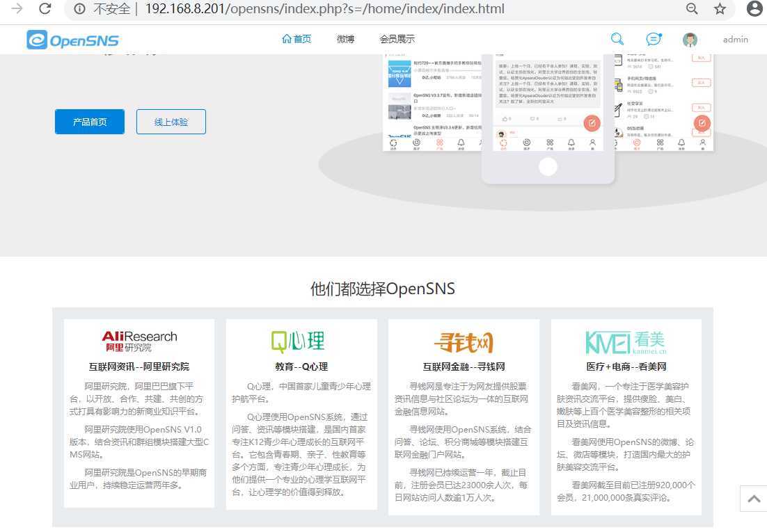
Task: Click the not-secure info icon in the address bar
Action: pyautogui.click(x=80, y=8)
